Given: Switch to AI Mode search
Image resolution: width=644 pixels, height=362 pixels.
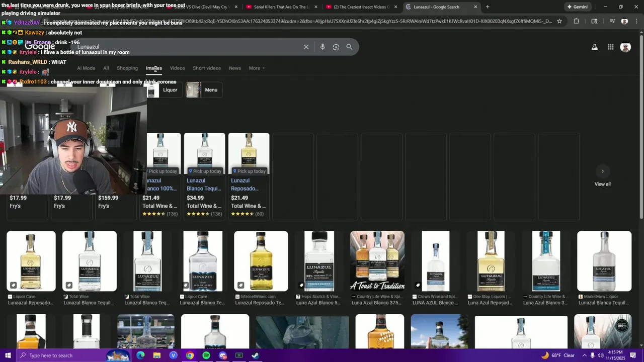Looking at the screenshot, I should click(86, 68).
